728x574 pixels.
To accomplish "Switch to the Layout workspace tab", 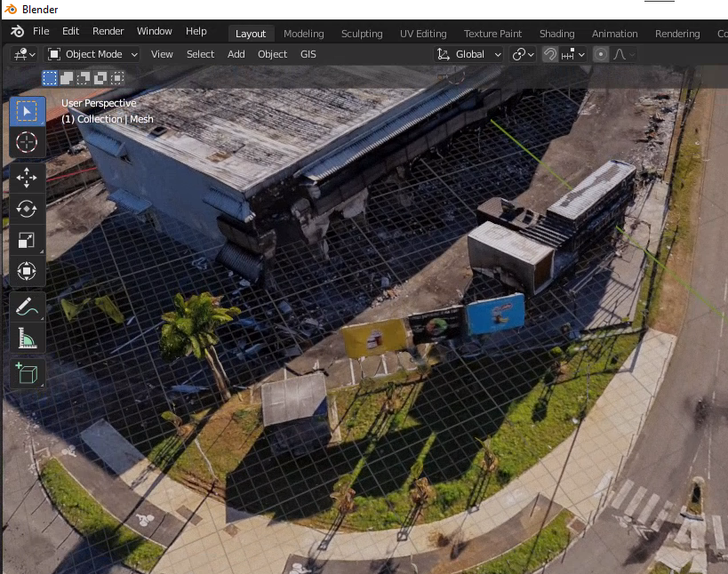I will pos(250,34).
